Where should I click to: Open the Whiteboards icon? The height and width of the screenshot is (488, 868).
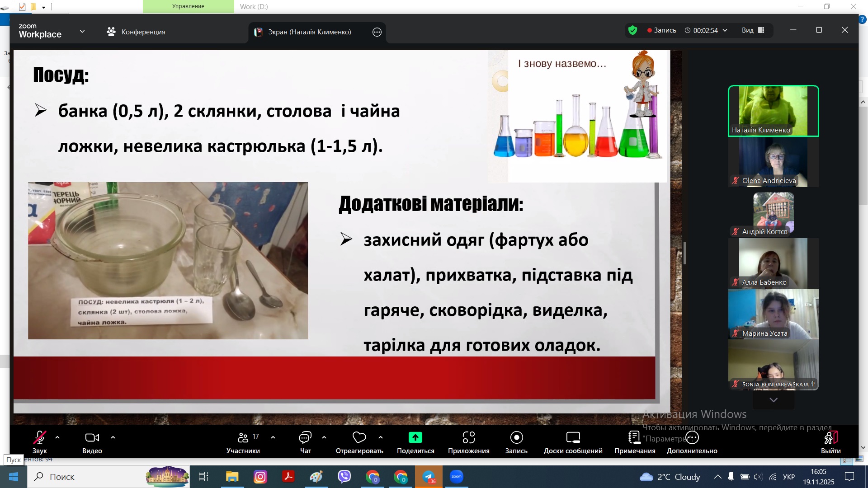pyautogui.click(x=573, y=438)
